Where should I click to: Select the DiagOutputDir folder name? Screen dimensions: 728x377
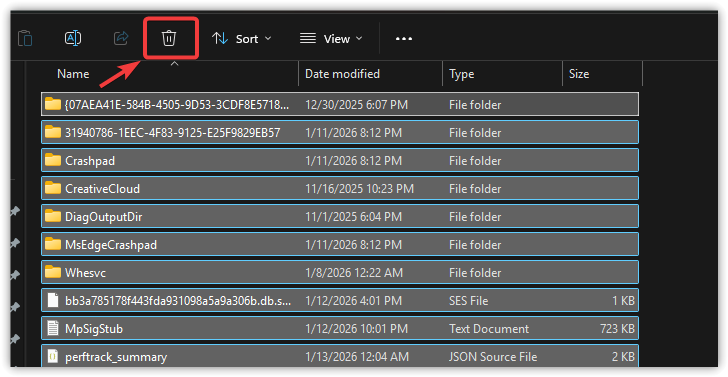click(104, 217)
